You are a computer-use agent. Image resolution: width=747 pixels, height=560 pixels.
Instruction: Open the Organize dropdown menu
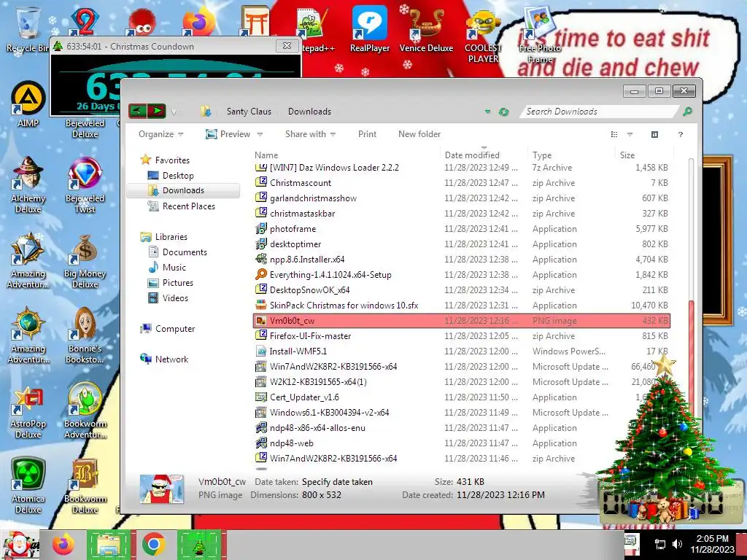point(160,134)
